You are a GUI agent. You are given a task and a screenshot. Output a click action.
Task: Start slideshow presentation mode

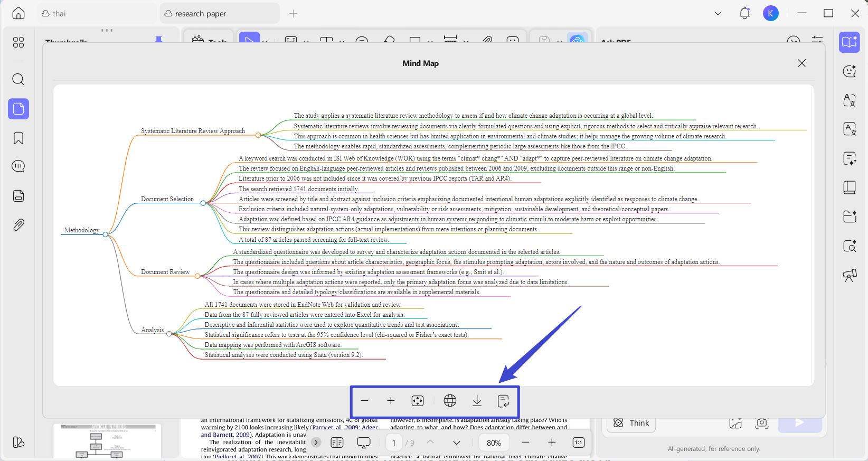tap(364, 443)
